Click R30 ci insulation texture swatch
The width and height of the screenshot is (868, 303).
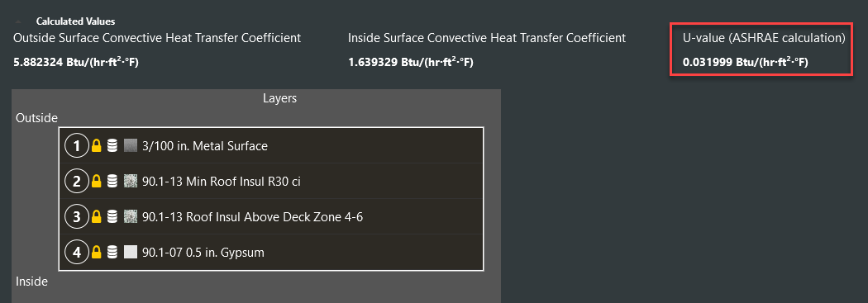[x=130, y=182]
